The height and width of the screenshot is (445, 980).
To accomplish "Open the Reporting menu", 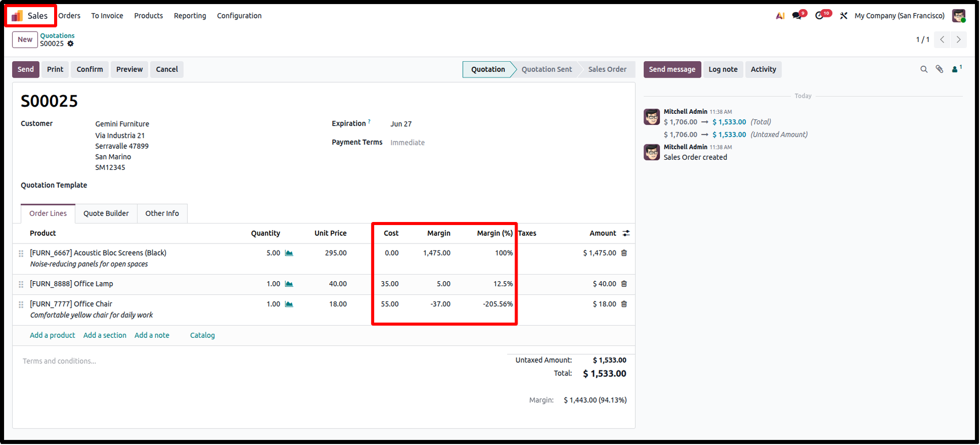I will tap(190, 16).
